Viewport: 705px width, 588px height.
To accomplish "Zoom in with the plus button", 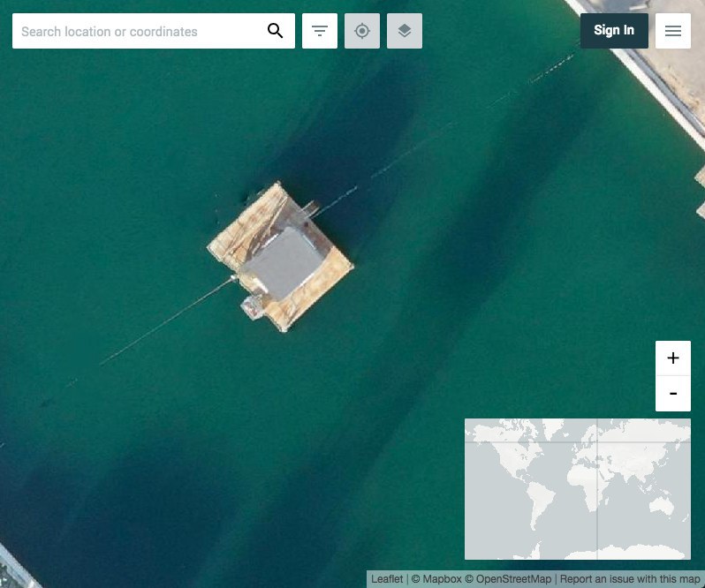I will pos(673,358).
